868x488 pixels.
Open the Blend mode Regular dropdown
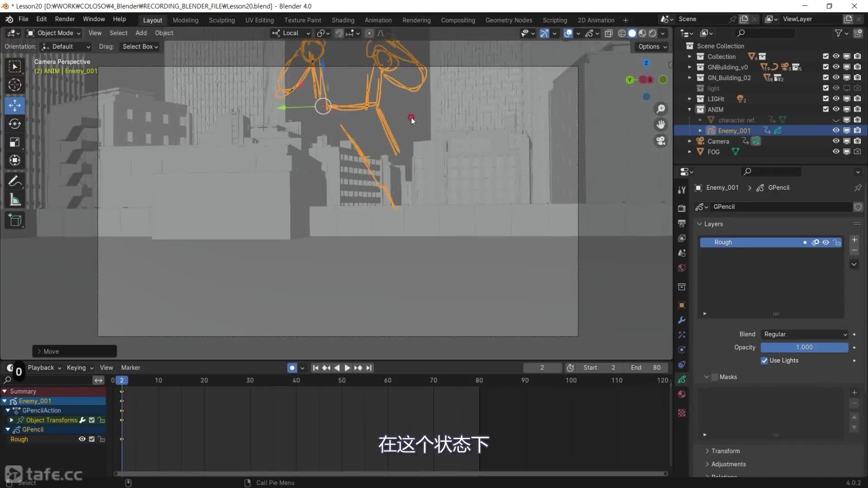click(x=804, y=334)
